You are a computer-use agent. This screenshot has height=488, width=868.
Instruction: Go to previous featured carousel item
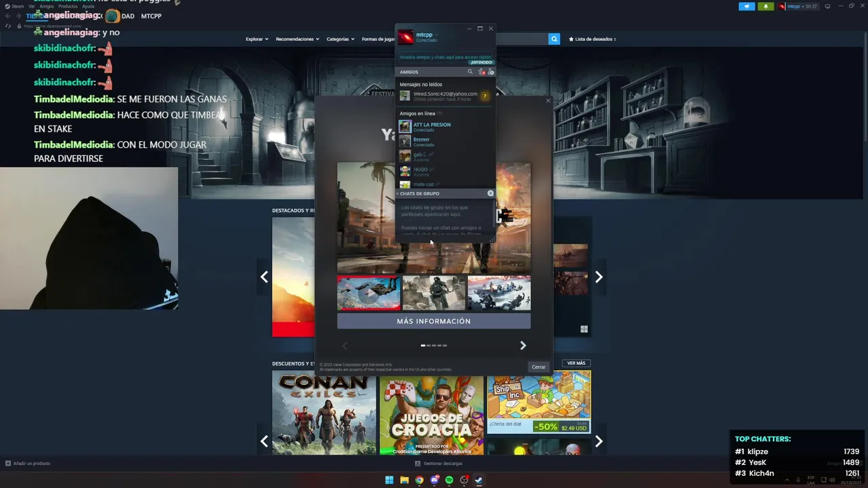pyautogui.click(x=264, y=277)
